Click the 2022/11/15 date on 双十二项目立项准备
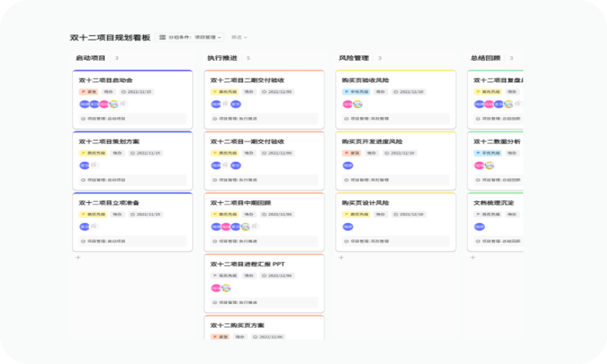Image resolution: width=607 pixels, height=364 pixels. (x=145, y=214)
